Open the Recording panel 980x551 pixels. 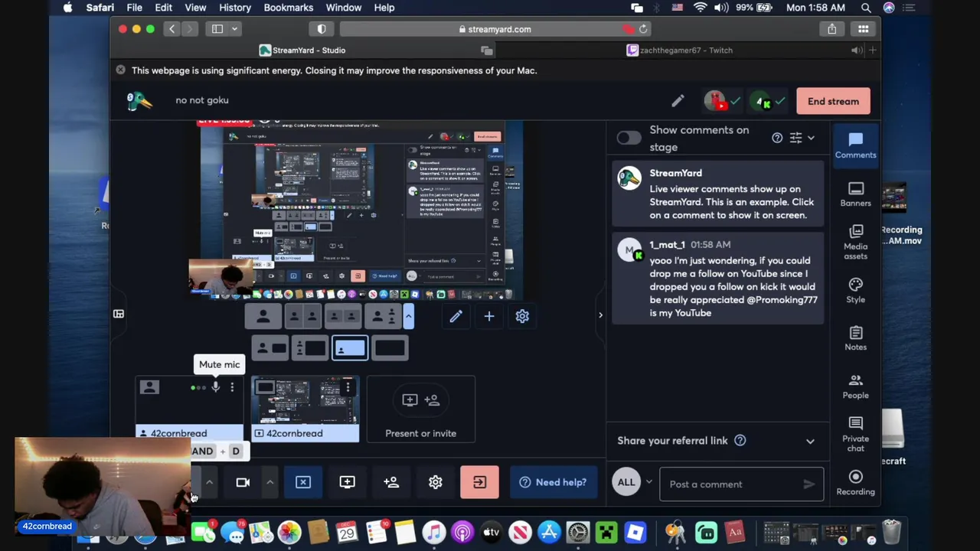855,482
